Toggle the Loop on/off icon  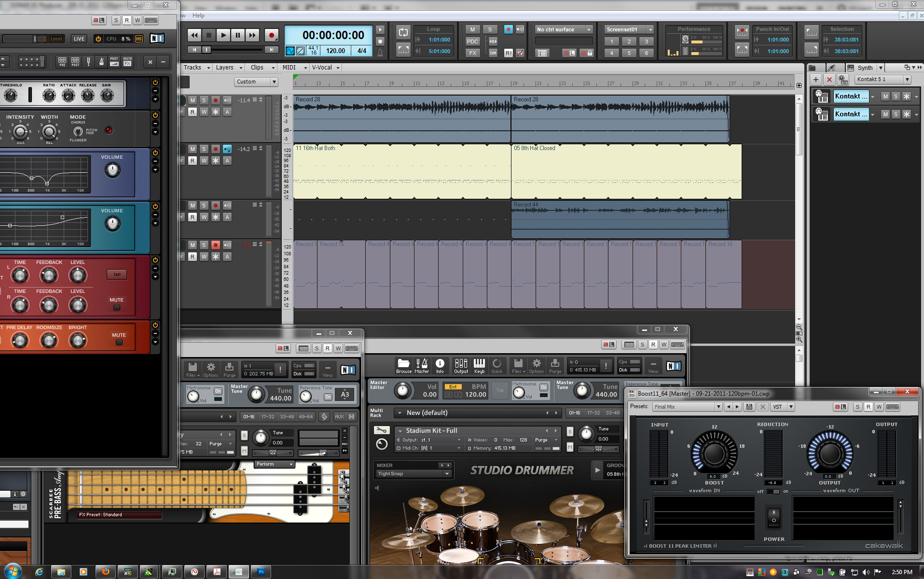coord(403,33)
